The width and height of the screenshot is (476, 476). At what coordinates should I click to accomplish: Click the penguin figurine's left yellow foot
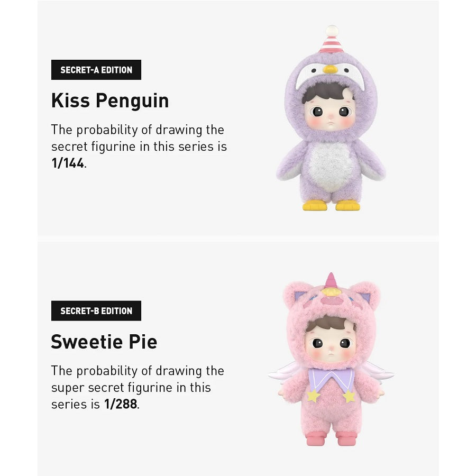click(x=315, y=206)
